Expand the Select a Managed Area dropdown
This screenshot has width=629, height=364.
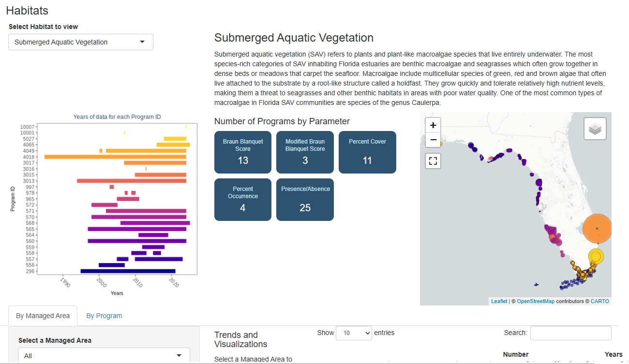pyautogui.click(x=104, y=355)
